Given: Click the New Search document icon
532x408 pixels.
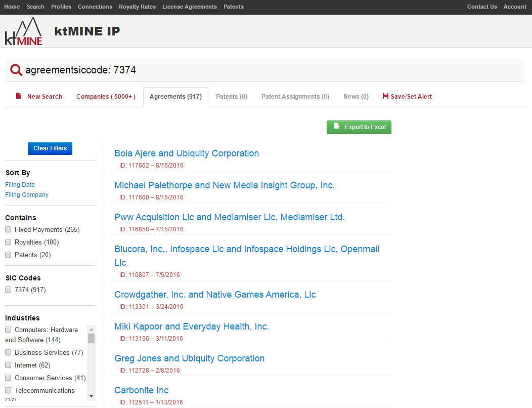Looking at the screenshot, I should [x=19, y=96].
